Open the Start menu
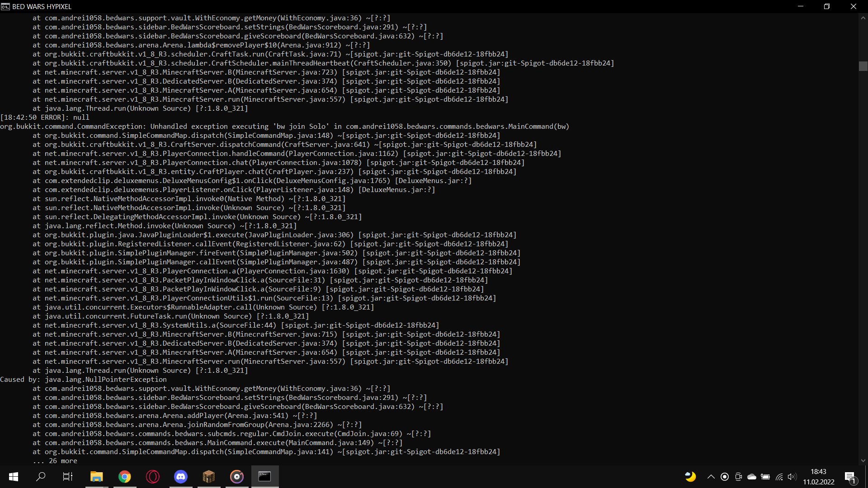The width and height of the screenshot is (868, 488). pos(13,477)
